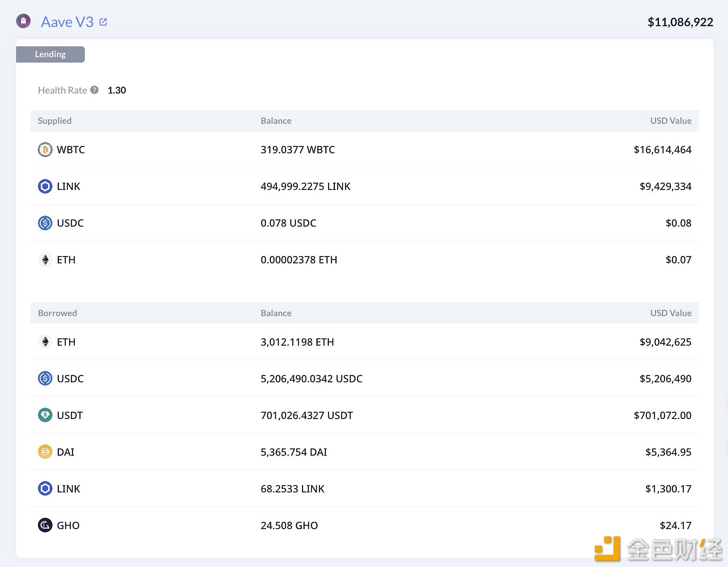Select the Lending tab

(x=50, y=54)
